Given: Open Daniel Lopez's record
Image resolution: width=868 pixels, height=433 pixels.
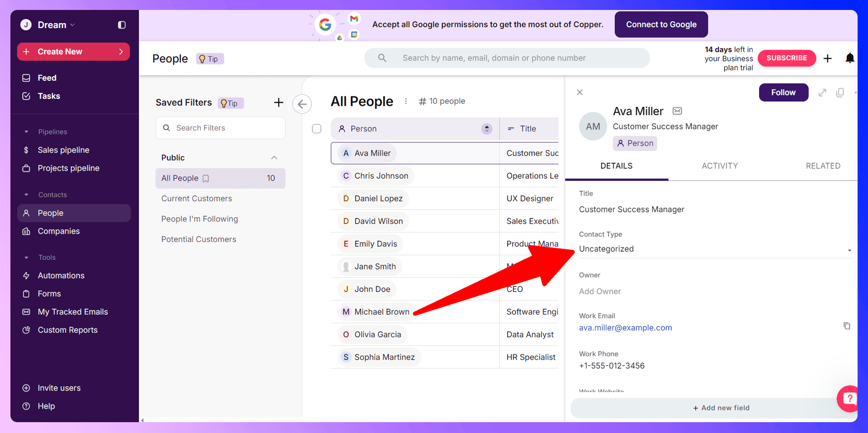Looking at the screenshot, I should coord(378,198).
